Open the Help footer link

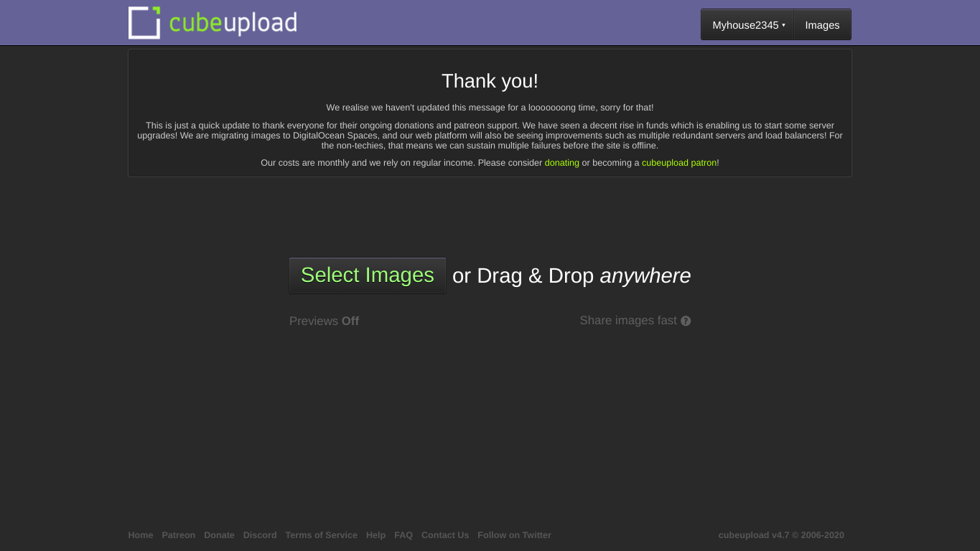click(375, 535)
